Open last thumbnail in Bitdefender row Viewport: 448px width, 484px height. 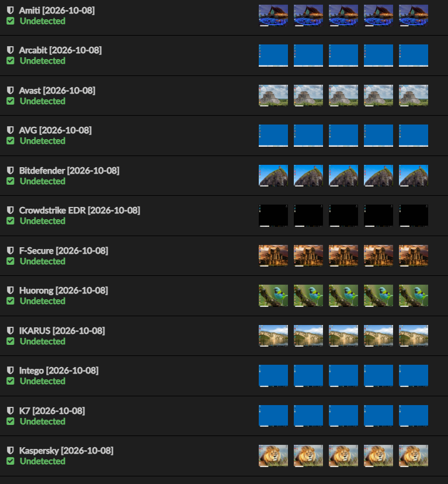[x=414, y=175]
